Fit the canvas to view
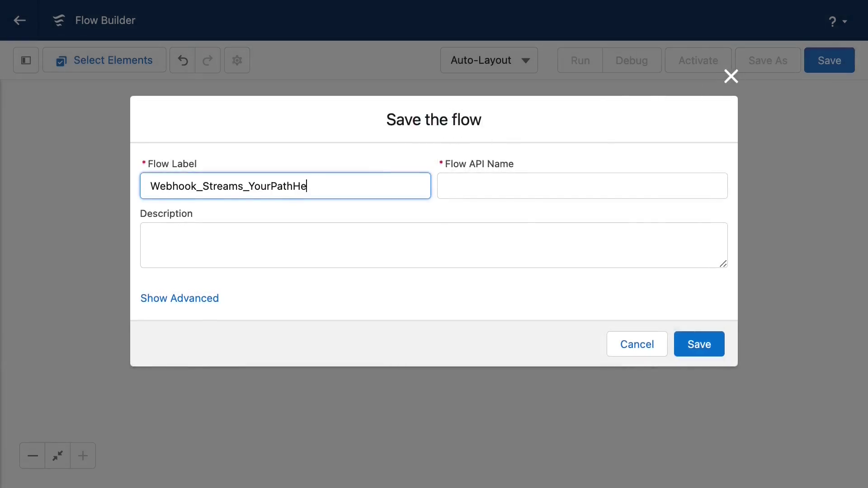Image resolution: width=868 pixels, height=488 pixels. coord(57,455)
